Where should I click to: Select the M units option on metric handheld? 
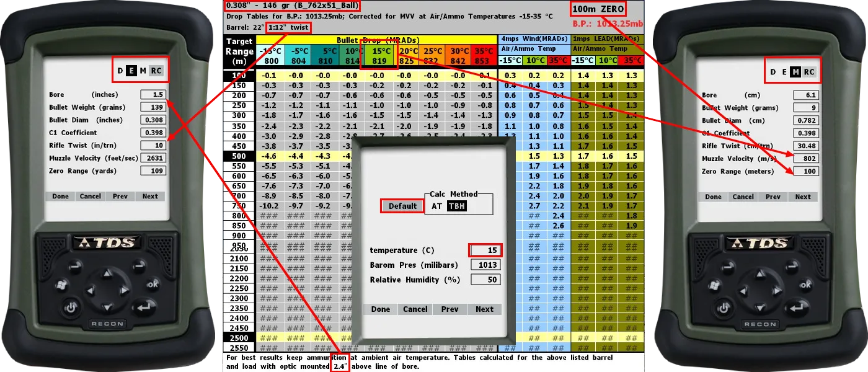[x=796, y=72]
